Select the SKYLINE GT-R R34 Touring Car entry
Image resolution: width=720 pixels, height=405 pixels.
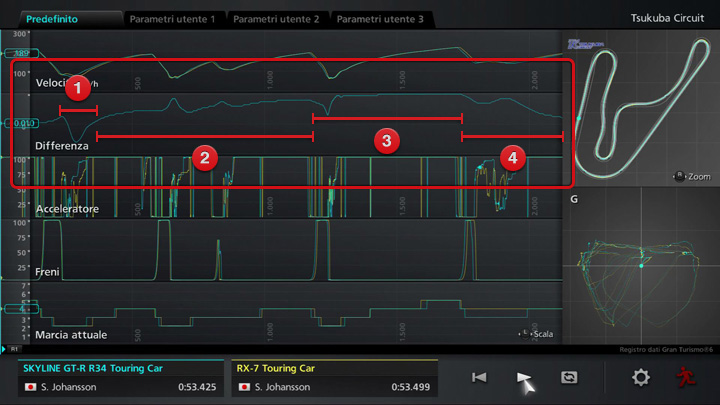[x=120, y=378]
